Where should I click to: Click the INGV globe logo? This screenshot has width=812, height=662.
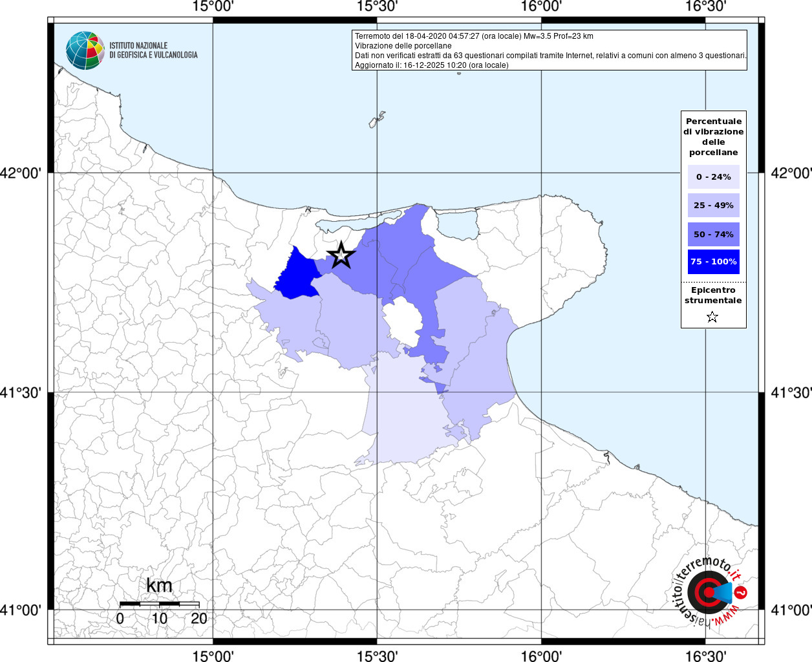click(x=85, y=50)
